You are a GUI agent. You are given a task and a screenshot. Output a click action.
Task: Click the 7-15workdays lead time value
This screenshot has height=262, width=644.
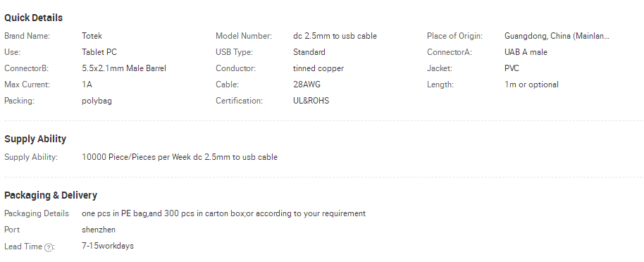tap(108, 246)
